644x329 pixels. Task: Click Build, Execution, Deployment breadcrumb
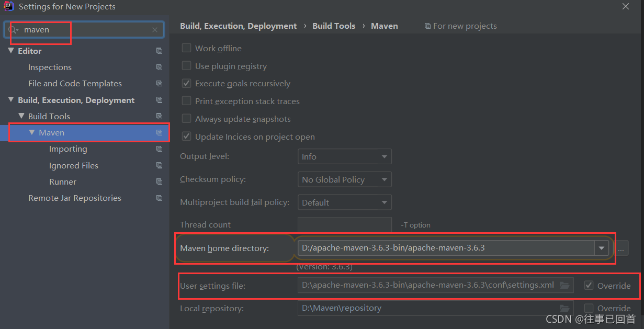coord(239,26)
